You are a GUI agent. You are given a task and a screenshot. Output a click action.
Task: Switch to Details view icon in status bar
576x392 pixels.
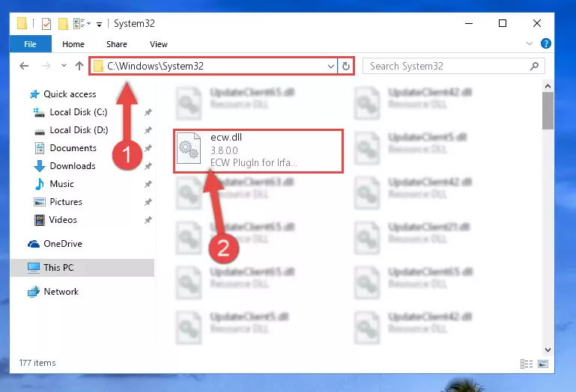527,364
